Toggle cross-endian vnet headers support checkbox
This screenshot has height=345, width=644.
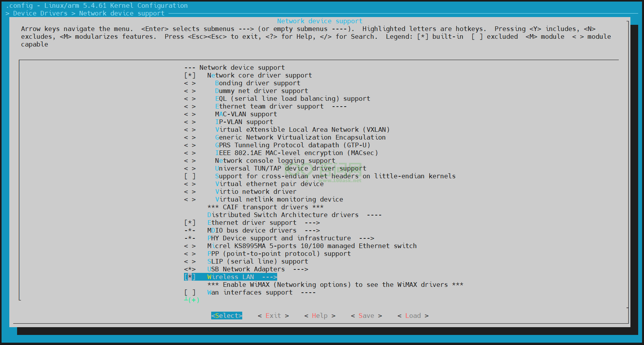click(x=190, y=176)
